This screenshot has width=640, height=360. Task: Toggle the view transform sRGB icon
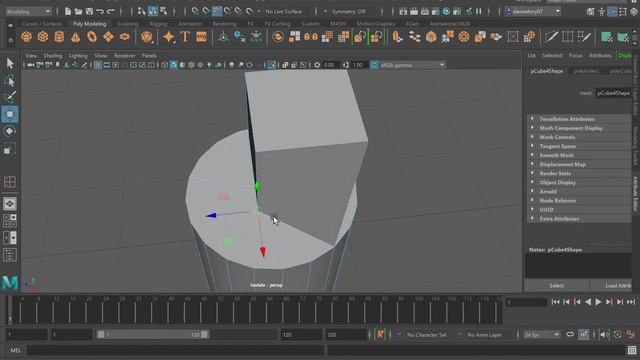tap(374, 65)
